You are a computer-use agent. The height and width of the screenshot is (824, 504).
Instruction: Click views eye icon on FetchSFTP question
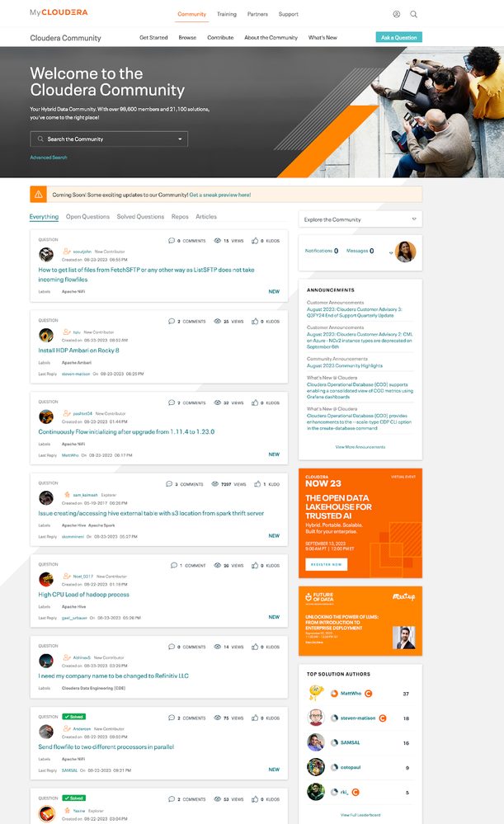point(217,241)
